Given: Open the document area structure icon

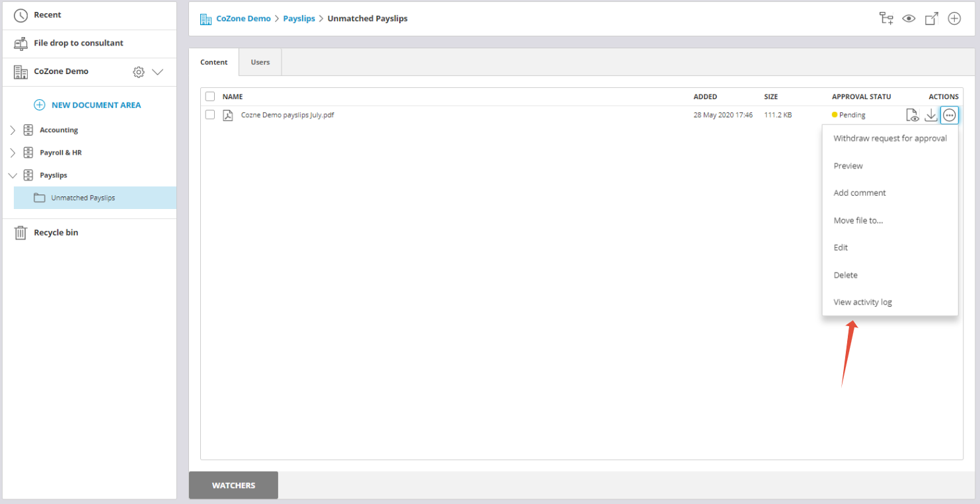Looking at the screenshot, I should click(x=886, y=19).
